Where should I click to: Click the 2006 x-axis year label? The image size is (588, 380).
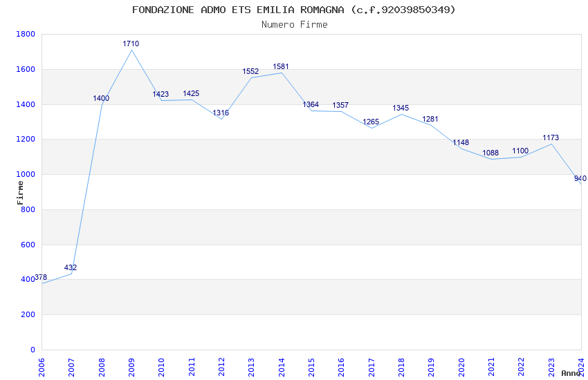(x=42, y=368)
